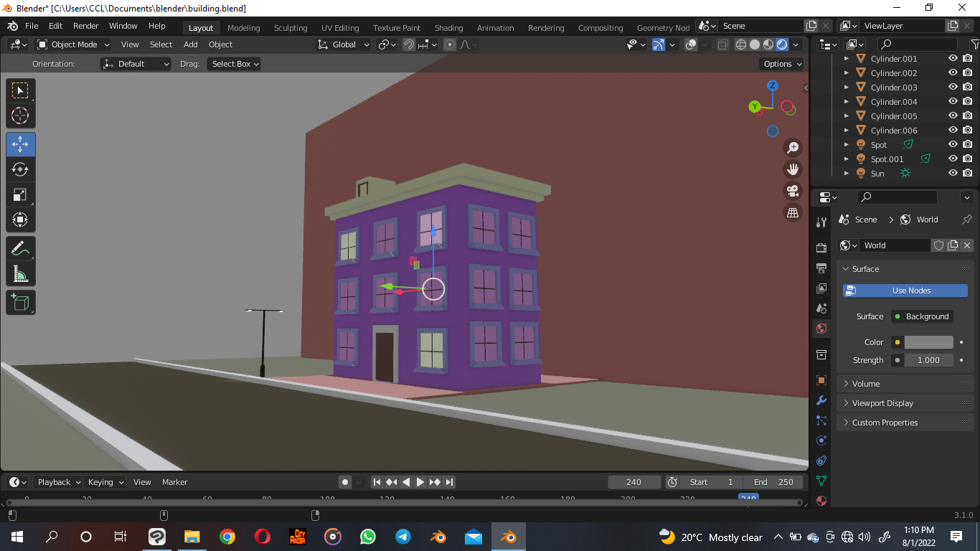
Task: Click Background surface shader button
Action: [x=923, y=316]
